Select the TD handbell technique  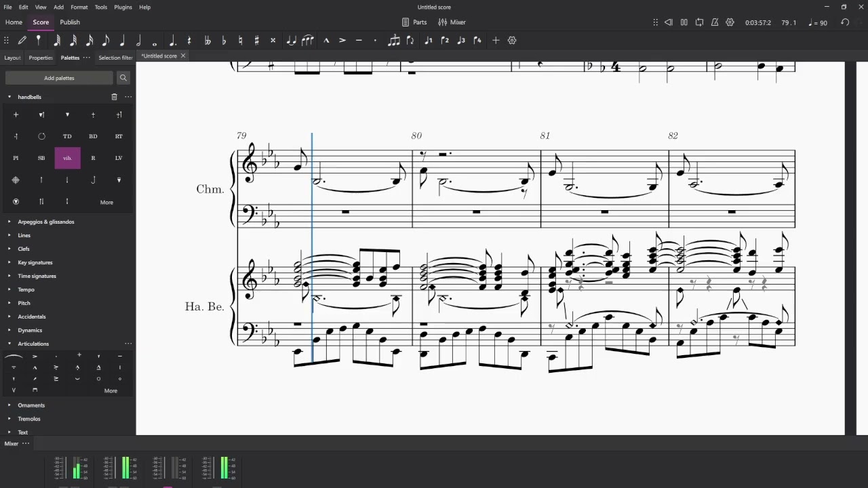[67, 136]
